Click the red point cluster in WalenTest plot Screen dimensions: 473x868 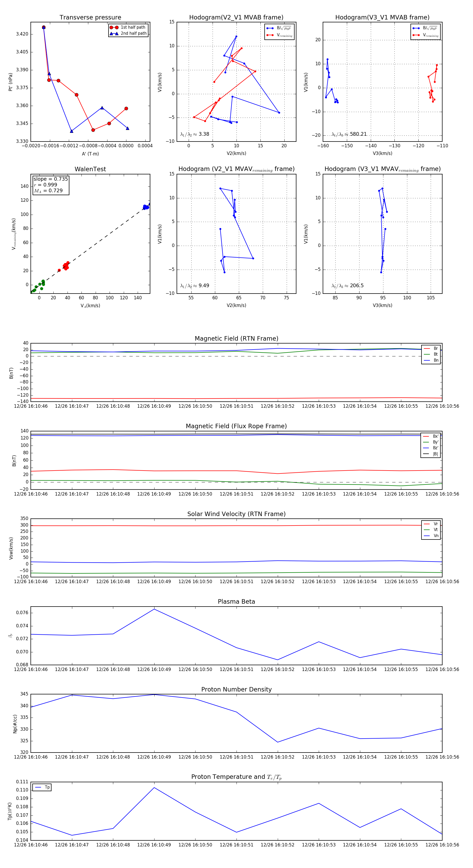pos(66,265)
